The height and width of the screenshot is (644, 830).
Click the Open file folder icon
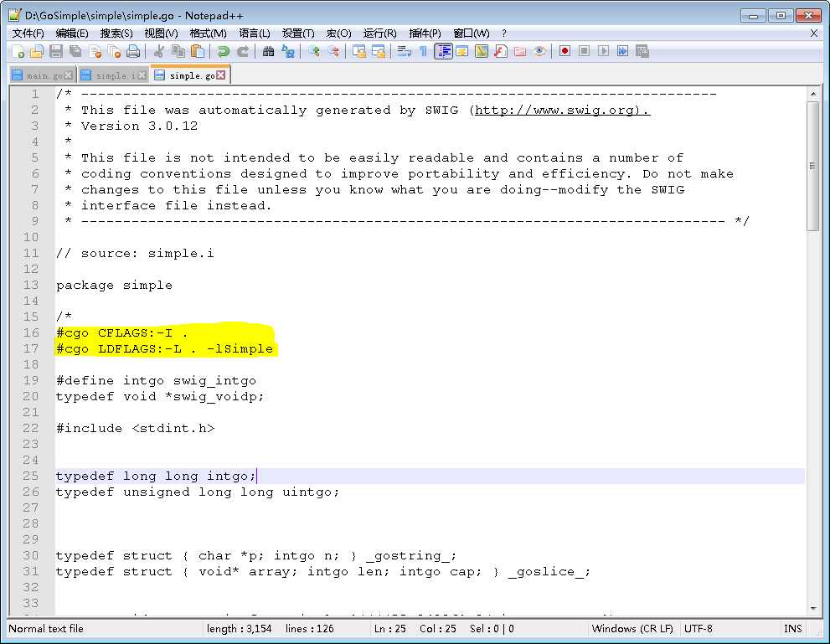(x=37, y=51)
